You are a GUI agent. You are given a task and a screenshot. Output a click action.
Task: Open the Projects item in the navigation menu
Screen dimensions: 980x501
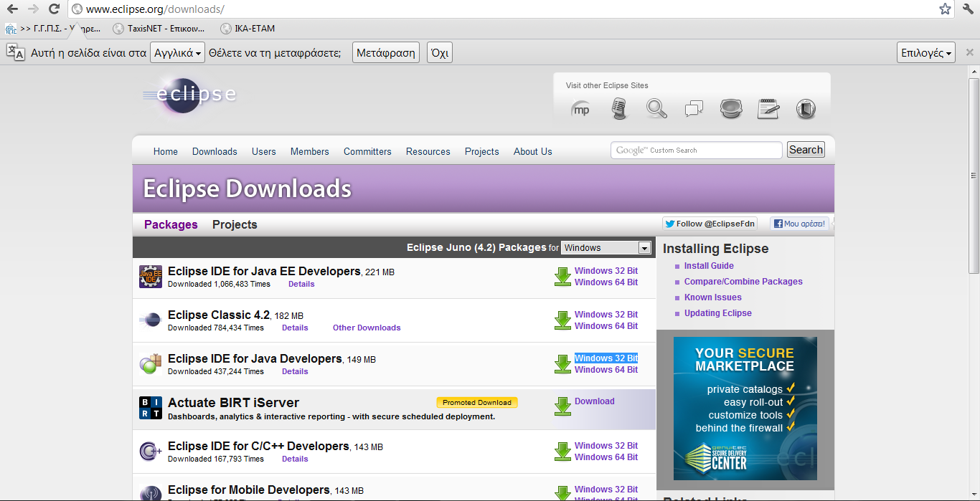click(x=482, y=151)
